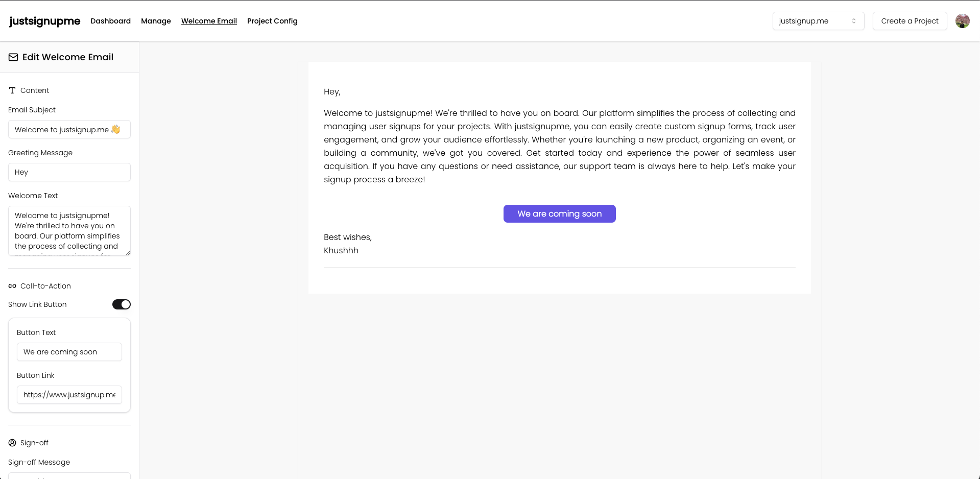
Task: Focus the Email Subject field
Action: point(69,129)
